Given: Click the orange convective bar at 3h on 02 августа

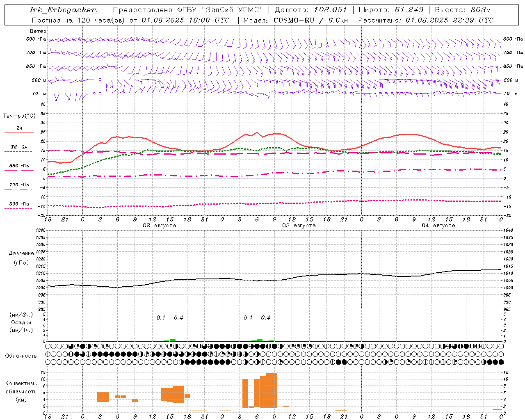Looking at the screenshot, I should point(103,397).
